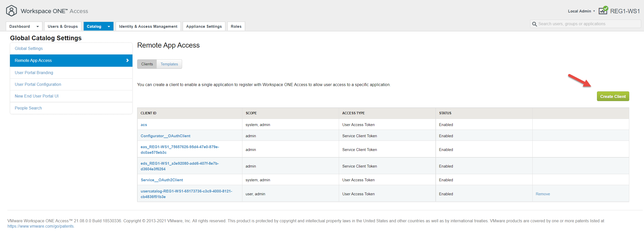Viewport: 644px width, 235px height.
Task: Switch to the Templates tab
Action: (x=169, y=64)
